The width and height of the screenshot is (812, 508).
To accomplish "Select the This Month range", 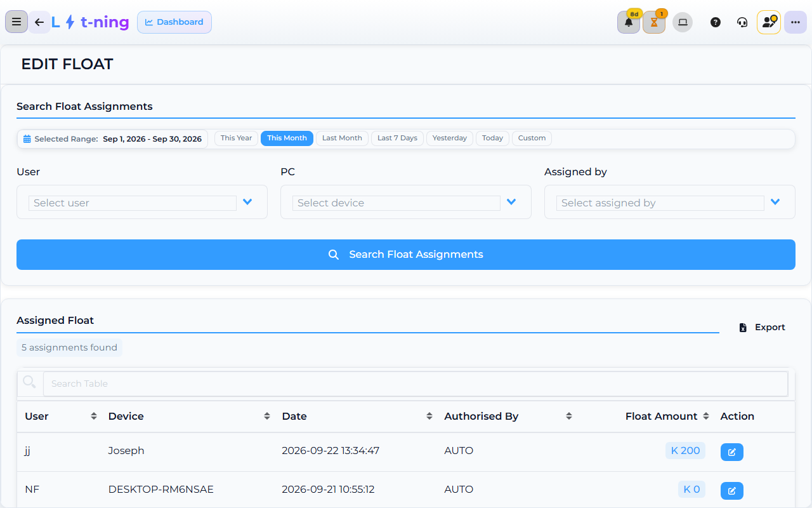I will (x=287, y=138).
